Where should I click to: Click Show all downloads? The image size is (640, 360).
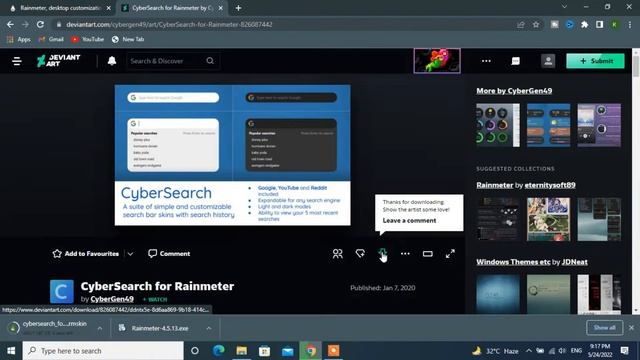click(604, 327)
